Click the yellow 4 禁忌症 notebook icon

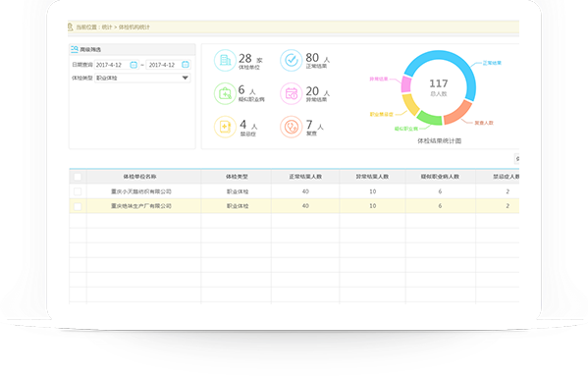click(225, 127)
